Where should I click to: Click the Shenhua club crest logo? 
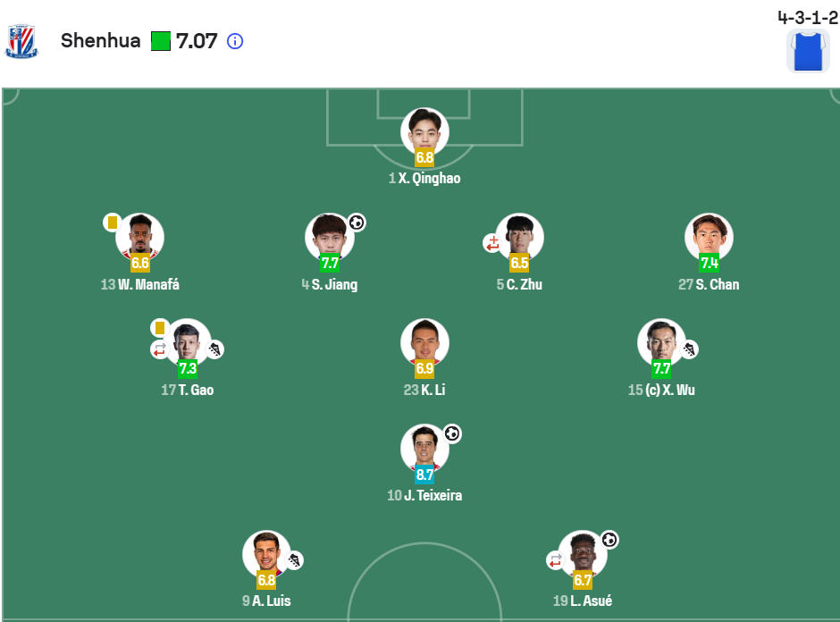click(21, 41)
